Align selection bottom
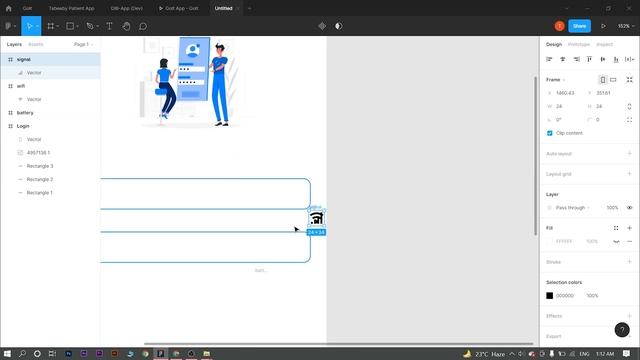Viewport: 640px width, 360px height. (616, 59)
